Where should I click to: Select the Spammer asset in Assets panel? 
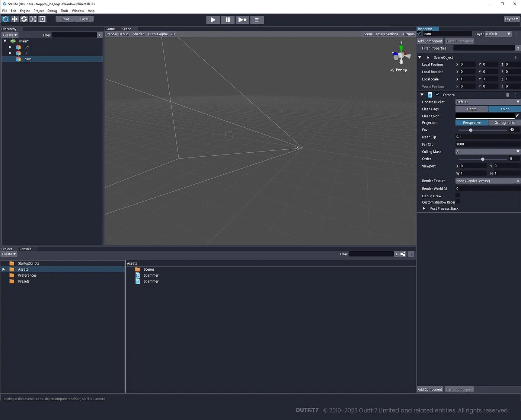click(151, 275)
